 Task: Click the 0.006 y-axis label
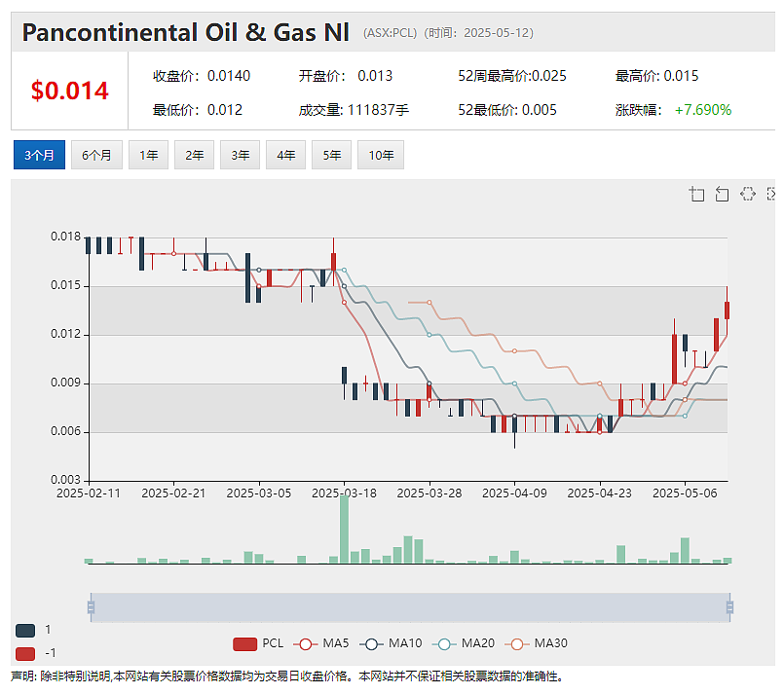tap(65, 431)
